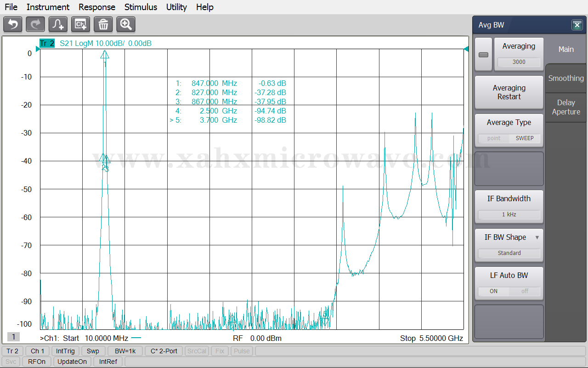Screen dimensions: 588x368
Task: Click the Redo arrow icon
Action: (35, 24)
